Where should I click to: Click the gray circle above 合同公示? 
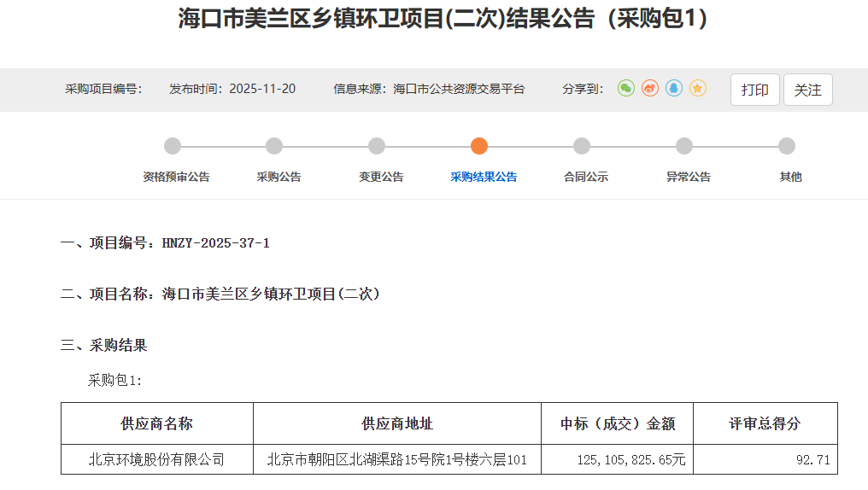pyautogui.click(x=582, y=146)
